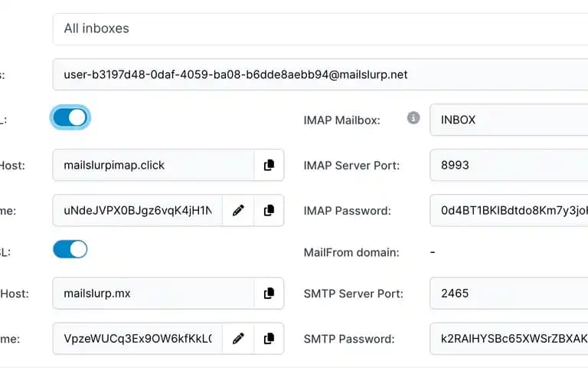Copy the VpzeWUCq3Ex9OW6kfKkL username value

point(269,339)
